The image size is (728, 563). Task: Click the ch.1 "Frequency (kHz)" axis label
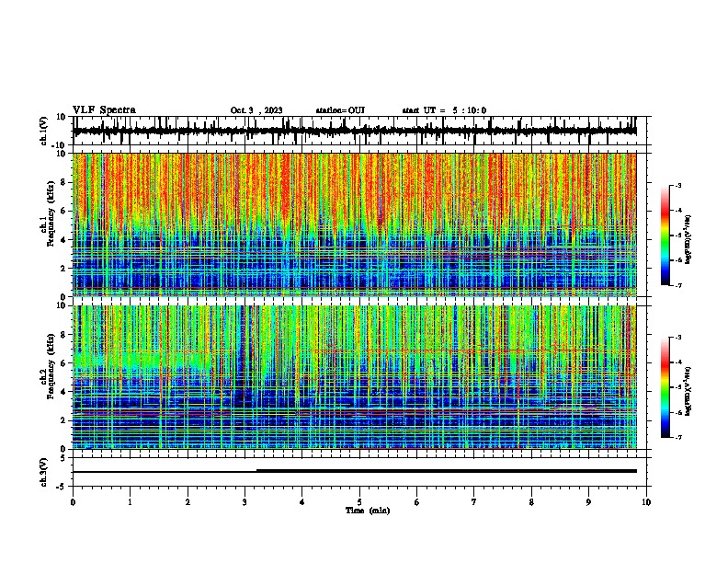51,214
